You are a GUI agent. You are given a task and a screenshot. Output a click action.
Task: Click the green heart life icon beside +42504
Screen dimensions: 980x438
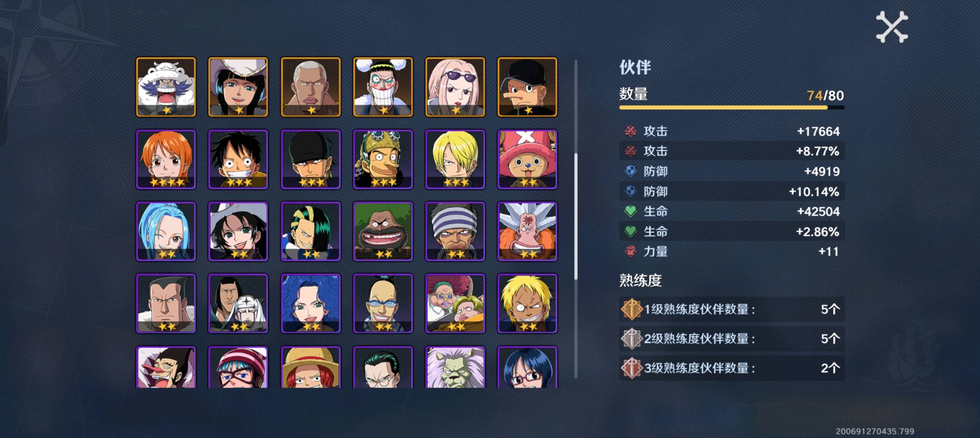point(630,211)
